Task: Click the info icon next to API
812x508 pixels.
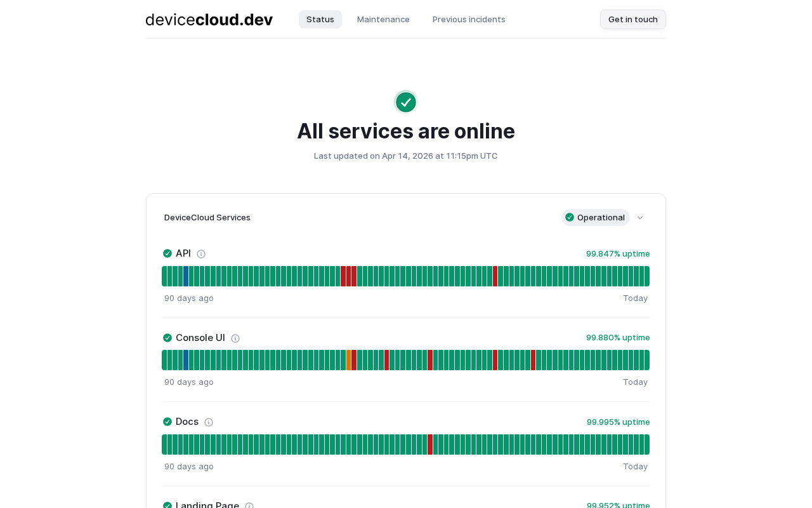Action: coord(201,254)
